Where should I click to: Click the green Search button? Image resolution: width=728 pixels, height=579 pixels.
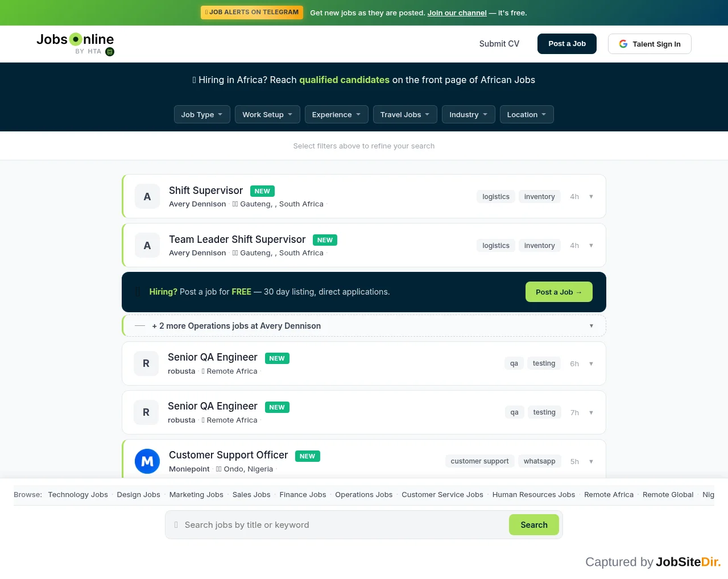click(534, 525)
